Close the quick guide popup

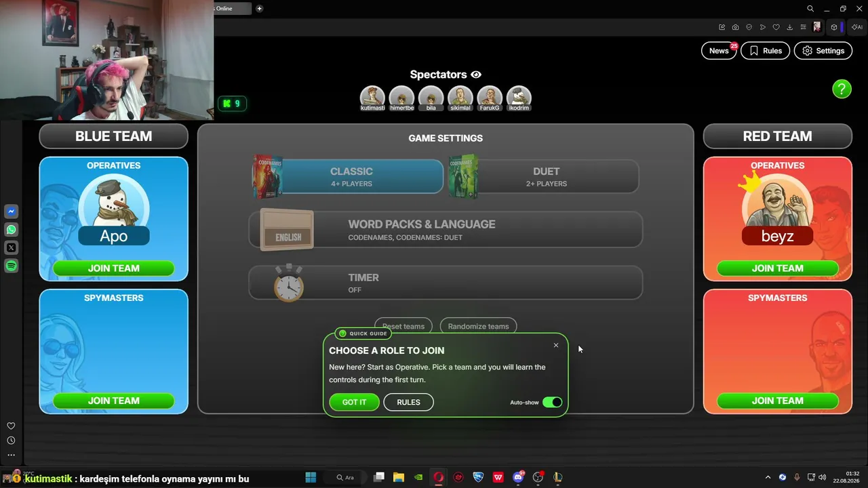click(x=556, y=346)
